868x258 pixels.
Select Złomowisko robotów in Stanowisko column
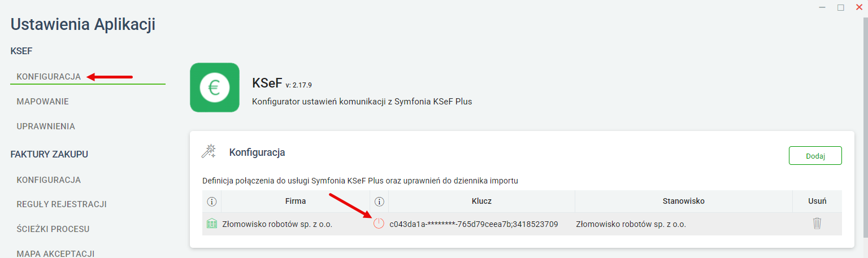pos(631,224)
